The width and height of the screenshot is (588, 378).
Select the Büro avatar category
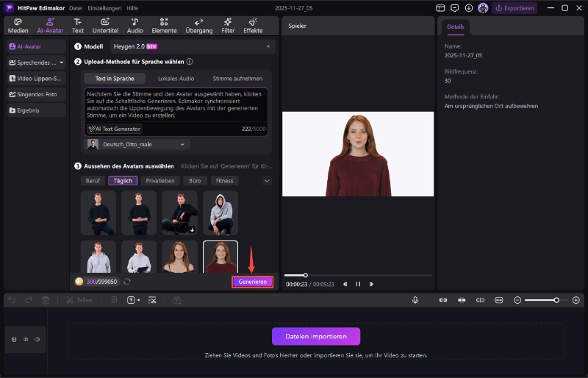pyautogui.click(x=195, y=181)
